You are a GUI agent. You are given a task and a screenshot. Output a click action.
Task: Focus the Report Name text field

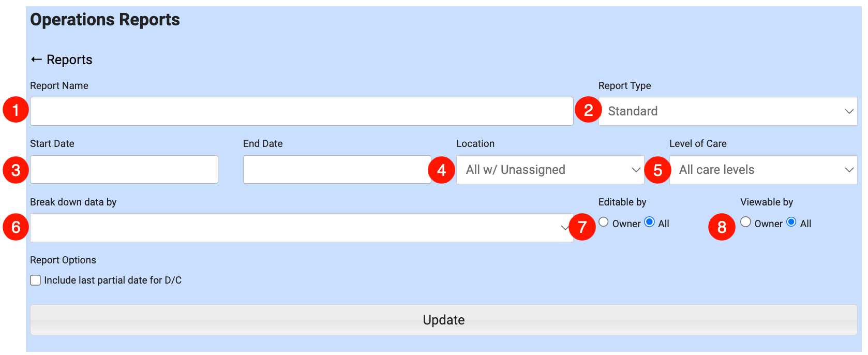tap(301, 111)
